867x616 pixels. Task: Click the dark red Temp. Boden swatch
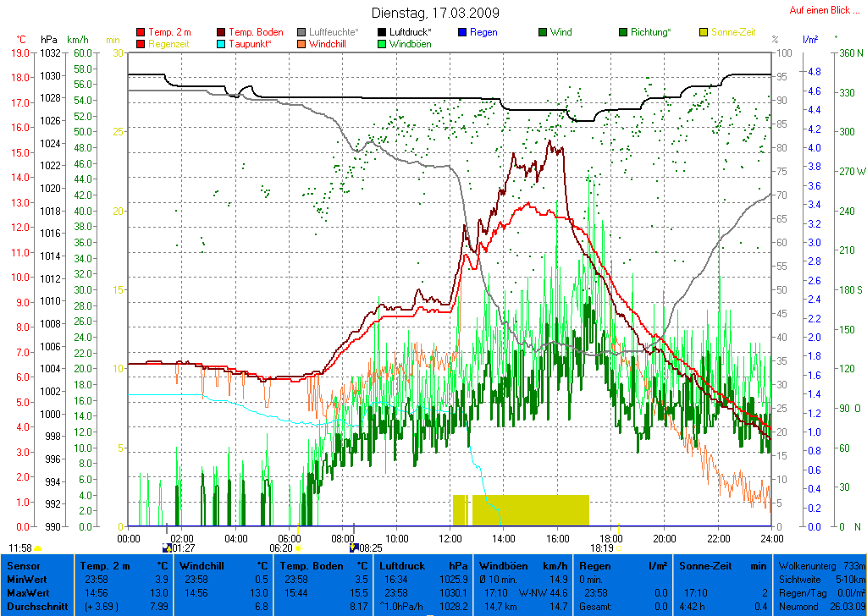point(222,32)
